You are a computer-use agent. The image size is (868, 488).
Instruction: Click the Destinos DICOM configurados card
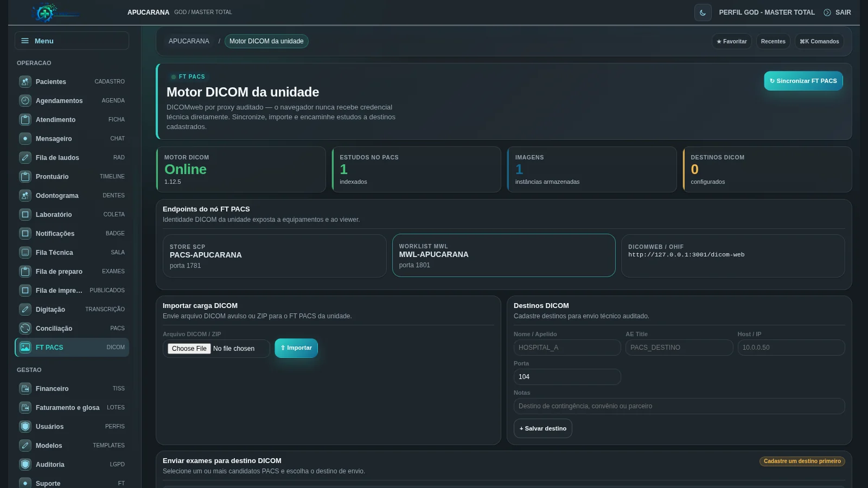pos(767,169)
